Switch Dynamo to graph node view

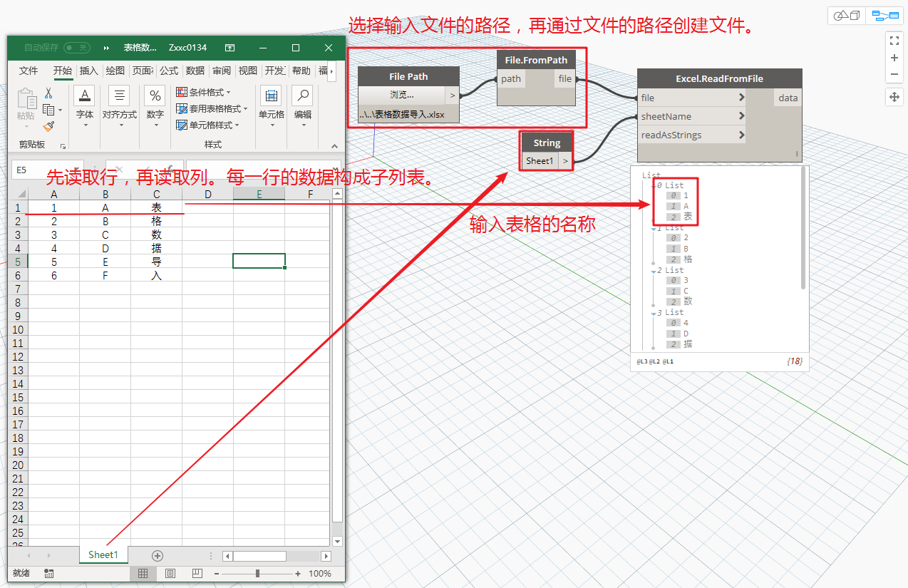pos(884,16)
